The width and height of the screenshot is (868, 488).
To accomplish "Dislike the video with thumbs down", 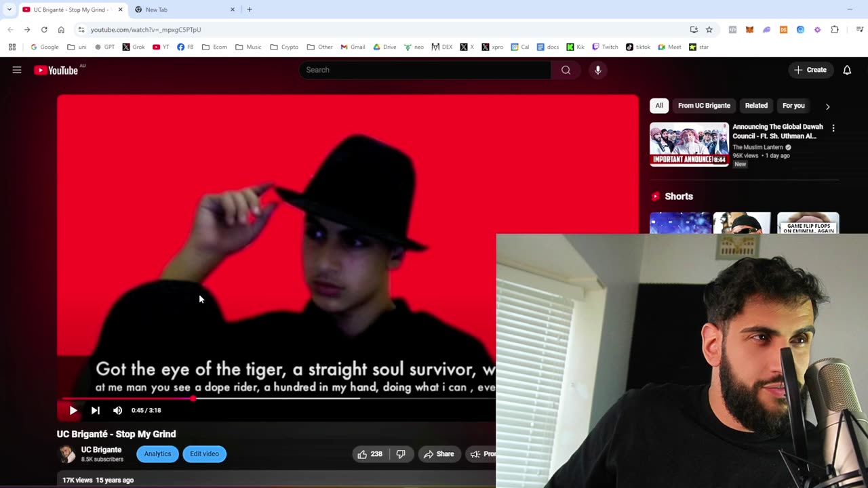I will pyautogui.click(x=401, y=454).
